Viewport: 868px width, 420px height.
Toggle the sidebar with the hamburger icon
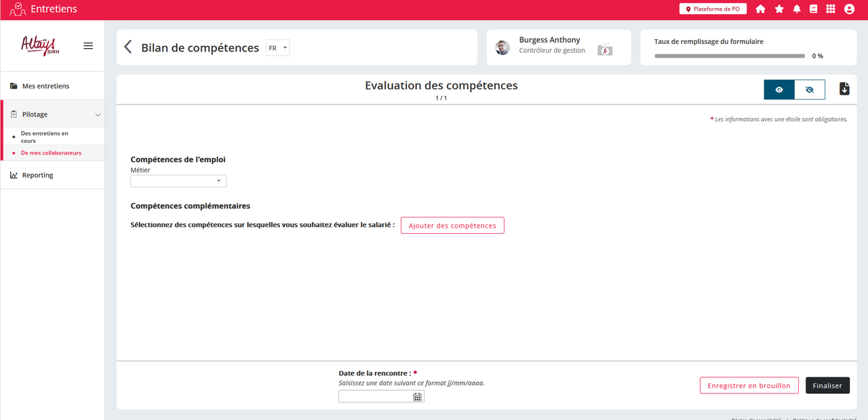(x=88, y=46)
